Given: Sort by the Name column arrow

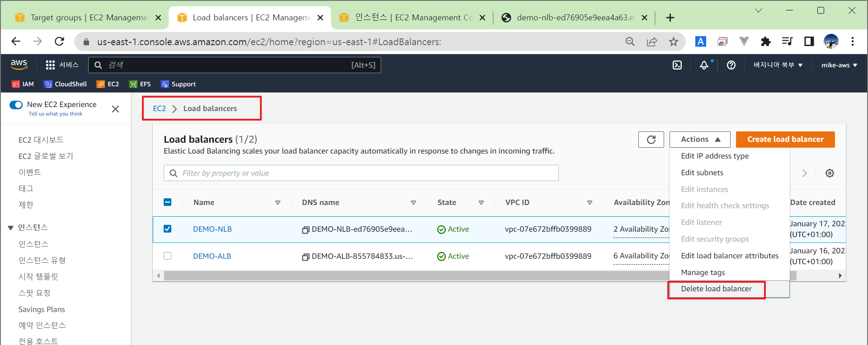Looking at the screenshot, I should coord(278,203).
